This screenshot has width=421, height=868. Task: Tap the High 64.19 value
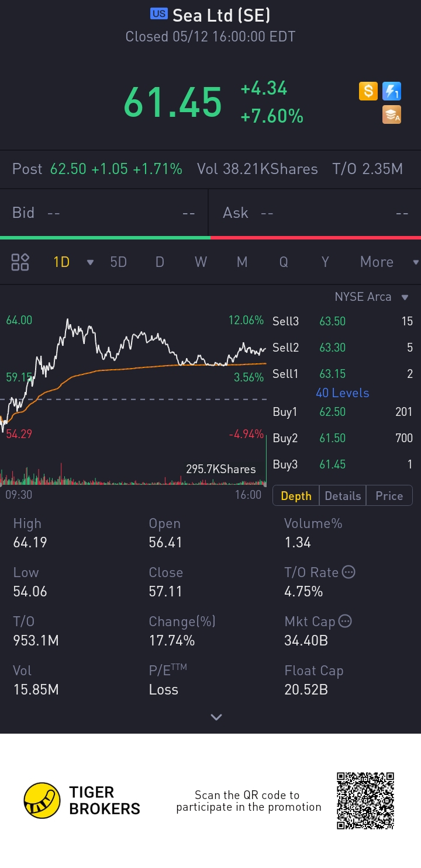pos(30,542)
